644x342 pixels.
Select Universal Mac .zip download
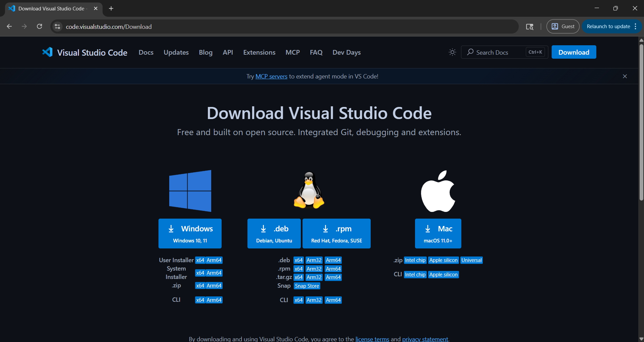471,260
